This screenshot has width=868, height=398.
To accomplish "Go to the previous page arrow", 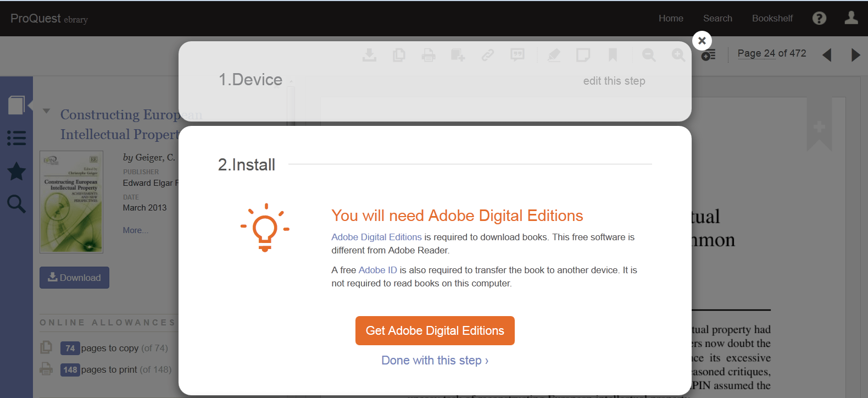I will click(x=827, y=54).
